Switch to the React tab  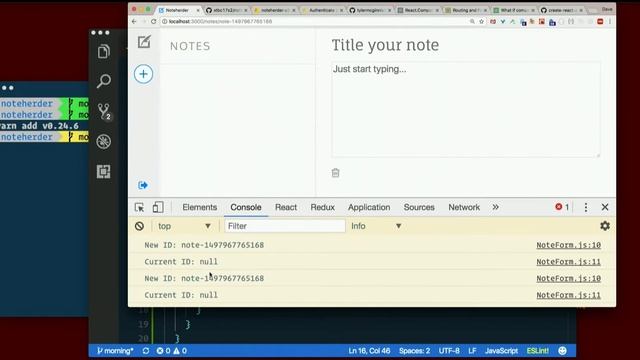click(x=286, y=207)
